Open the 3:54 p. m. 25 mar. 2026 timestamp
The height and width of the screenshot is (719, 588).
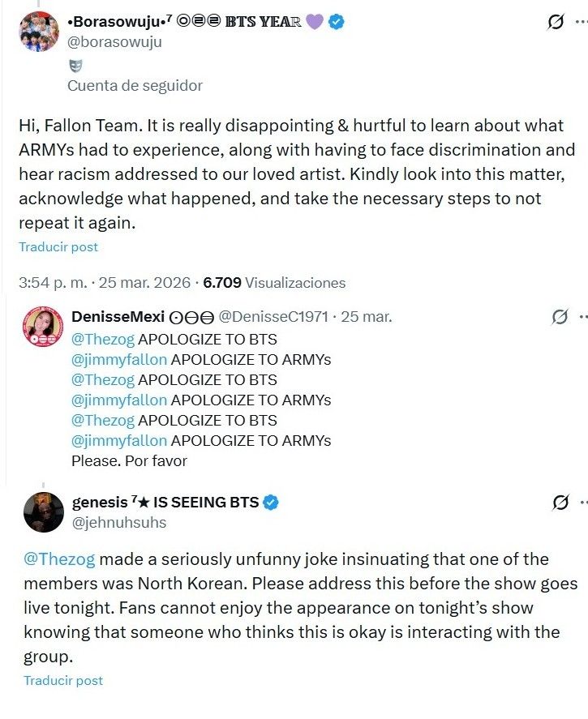[104, 283]
